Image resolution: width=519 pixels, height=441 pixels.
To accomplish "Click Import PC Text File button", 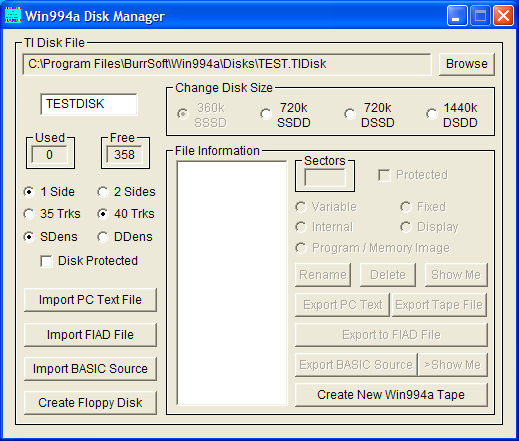I will [x=90, y=300].
